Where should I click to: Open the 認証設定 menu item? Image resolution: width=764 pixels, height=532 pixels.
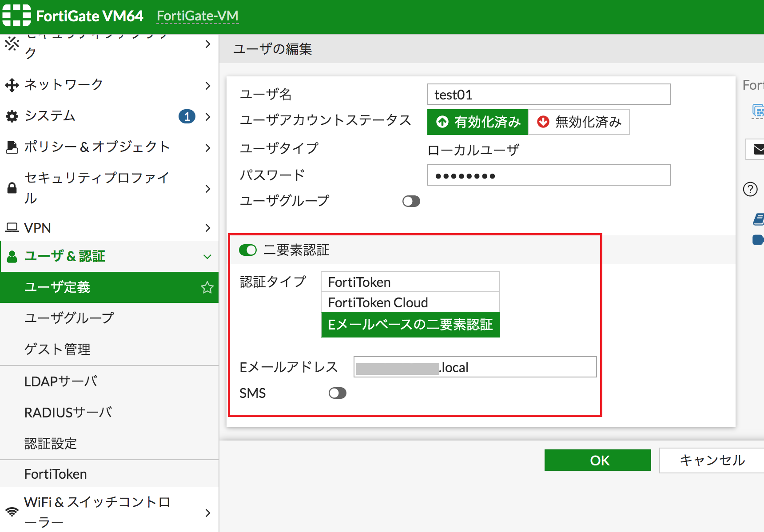(x=109, y=444)
